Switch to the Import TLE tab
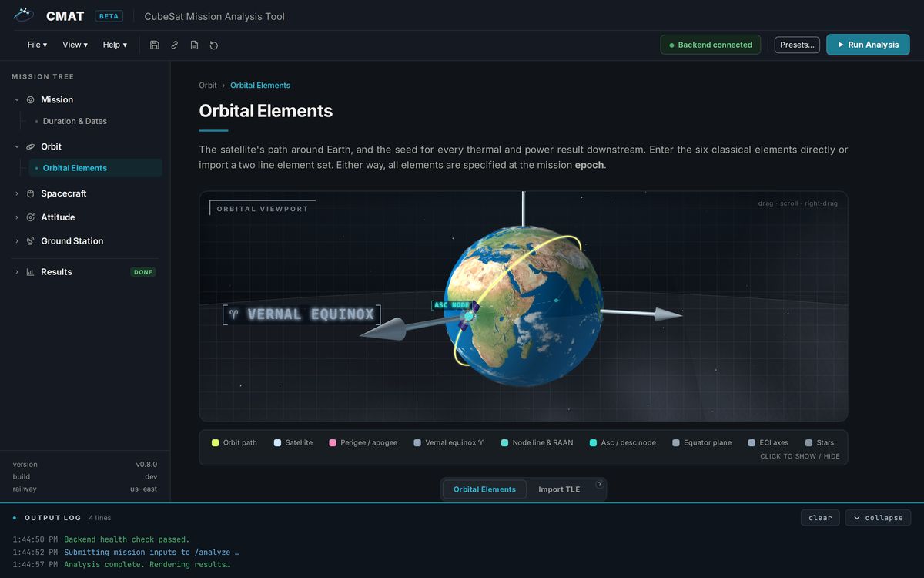This screenshot has height=578, width=924. pos(559,489)
